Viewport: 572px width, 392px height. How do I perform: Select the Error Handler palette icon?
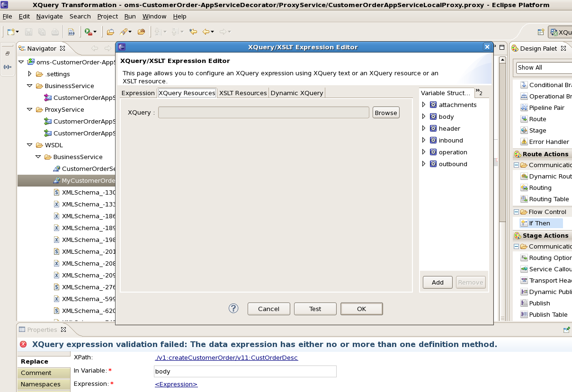pos(524,142)
